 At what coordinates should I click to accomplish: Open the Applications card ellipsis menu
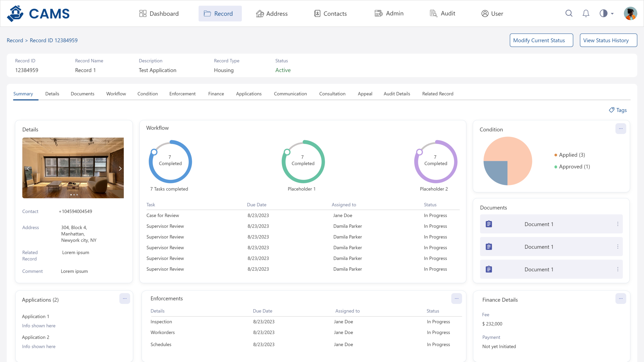tap(125, 299)
